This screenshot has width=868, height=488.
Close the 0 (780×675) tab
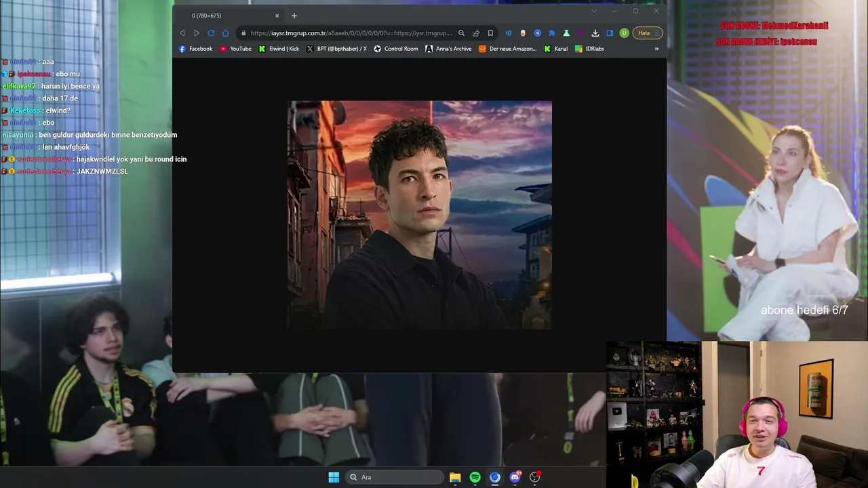[x=277, y=16]
